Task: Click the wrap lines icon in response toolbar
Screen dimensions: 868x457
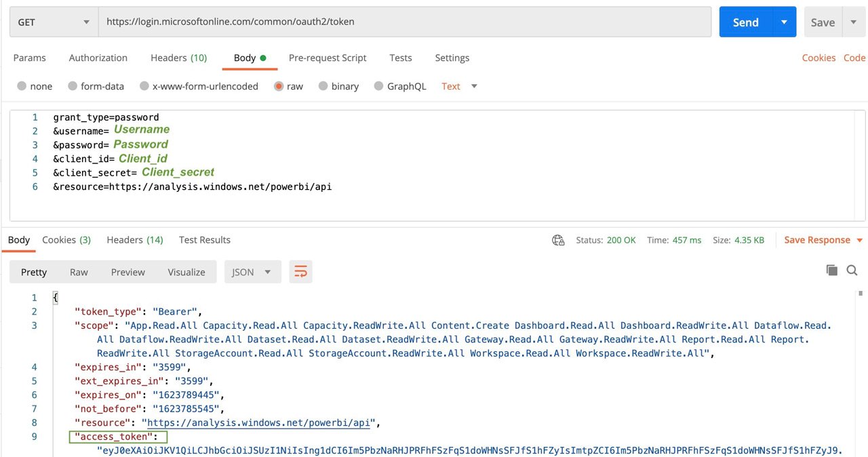Action: pyautogui.click(x=300, y=272)
